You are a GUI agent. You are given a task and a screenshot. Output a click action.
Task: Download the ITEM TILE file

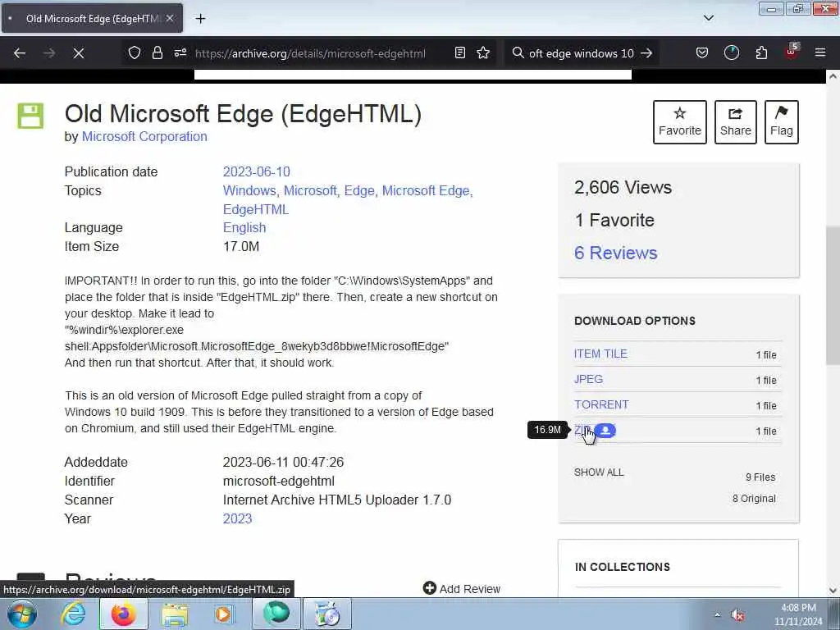[x=600, y=354]
